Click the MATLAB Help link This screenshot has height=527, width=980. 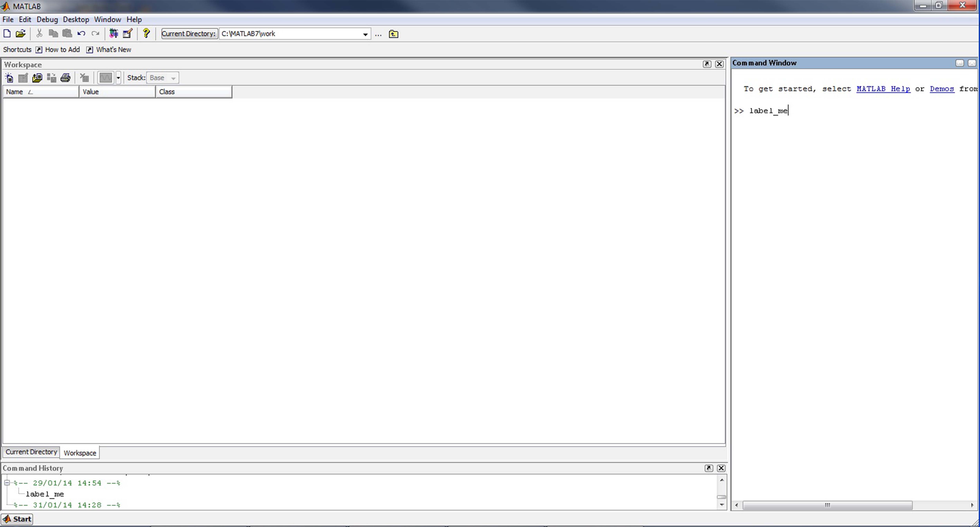pos(883,89)
